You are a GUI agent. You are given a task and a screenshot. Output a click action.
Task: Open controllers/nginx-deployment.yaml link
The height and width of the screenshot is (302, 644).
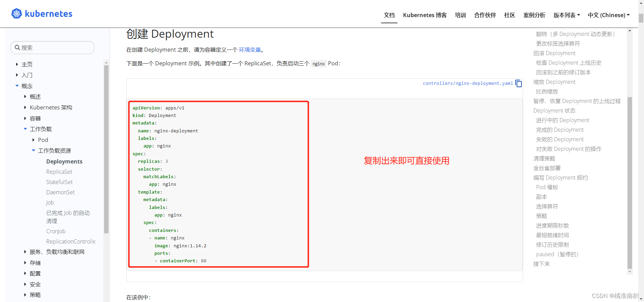(x=468, y=83)
